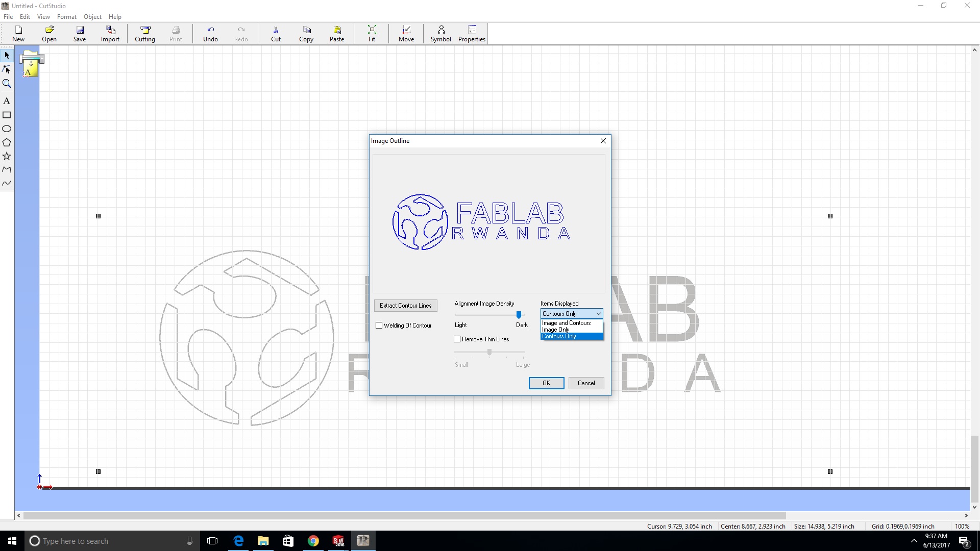The height and width of the screenshot is (551, 980).
Task: Open the View menu
Action: pos(43,16)
